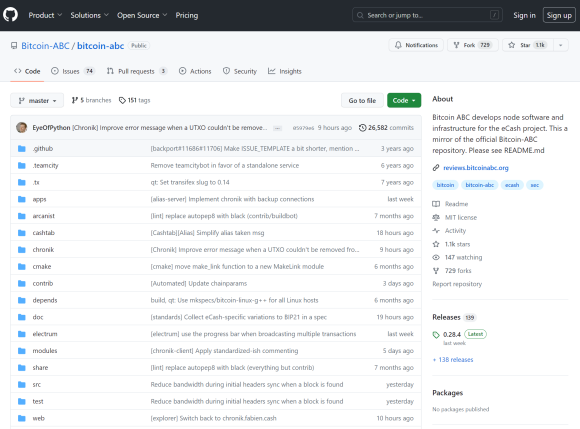Focus the Search or jump to field

click(428, 15)
